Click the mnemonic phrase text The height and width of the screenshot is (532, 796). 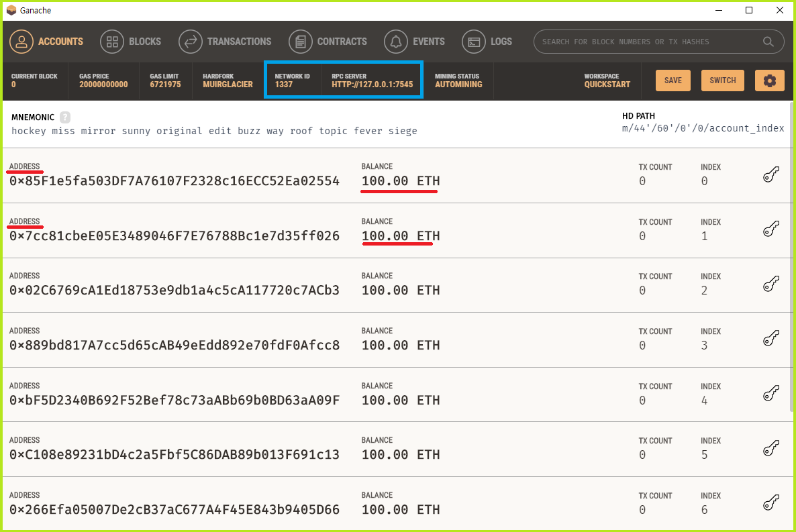click(214, 131)
